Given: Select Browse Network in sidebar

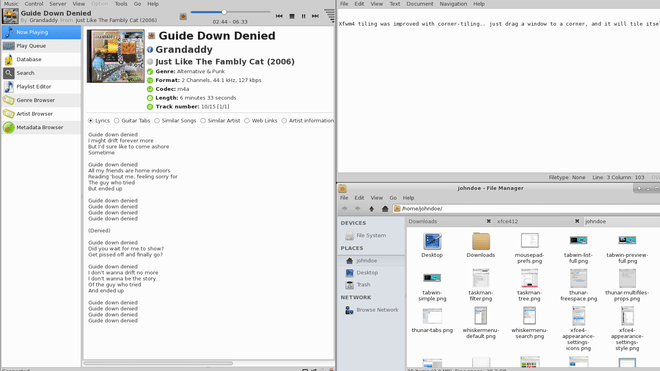Looking at the screenshot, I should point(371,310).
